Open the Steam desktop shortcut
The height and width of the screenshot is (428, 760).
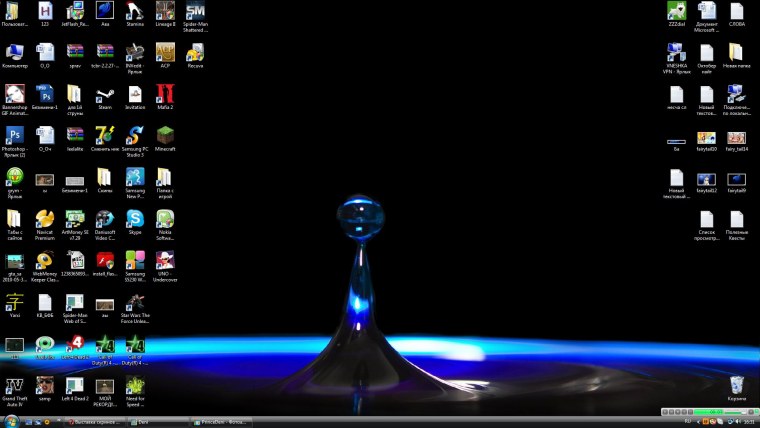[x=104, y=95]
